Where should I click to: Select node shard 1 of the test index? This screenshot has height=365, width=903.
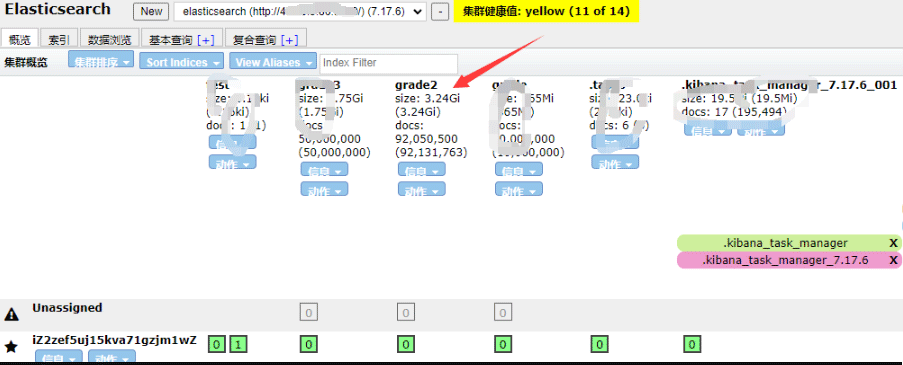coord(238,345)
